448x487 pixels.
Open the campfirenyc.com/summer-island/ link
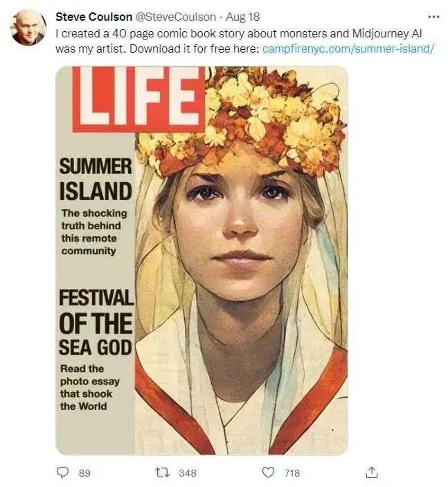click(x=348, y=48)
